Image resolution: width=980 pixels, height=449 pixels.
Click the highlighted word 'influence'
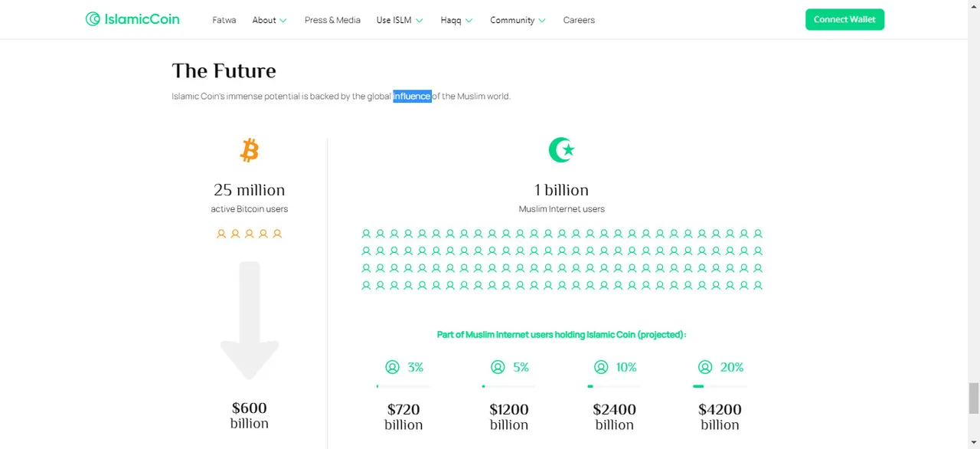coord(412,96)
